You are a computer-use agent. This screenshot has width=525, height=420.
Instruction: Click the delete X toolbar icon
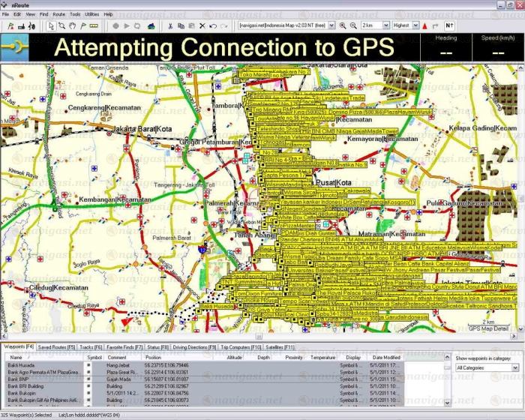tap(202, 25)
